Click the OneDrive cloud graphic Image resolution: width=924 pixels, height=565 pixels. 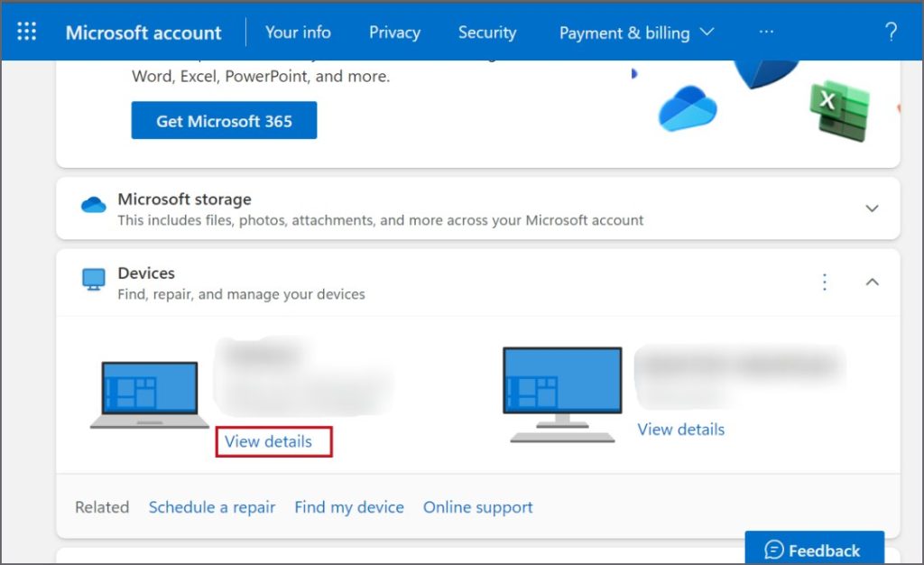pyautogui.click(x=688, y=108)
